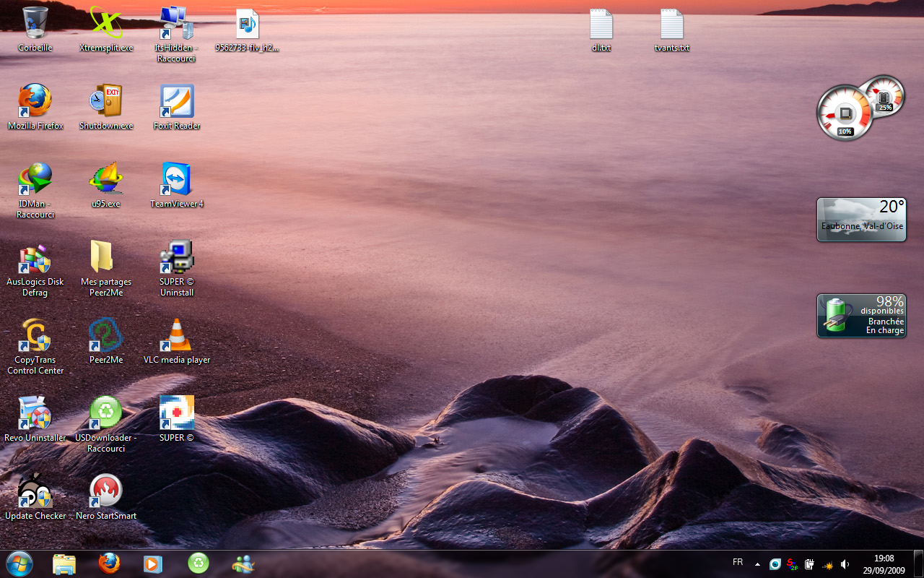
Task: Select the Mes partages Peer2Me folder
Action: 106,257
